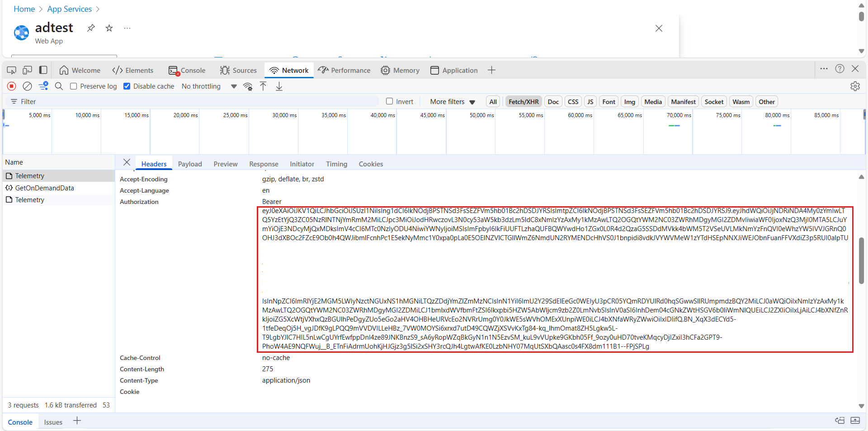Toggle the Wasm filter button

pos(741,102)
